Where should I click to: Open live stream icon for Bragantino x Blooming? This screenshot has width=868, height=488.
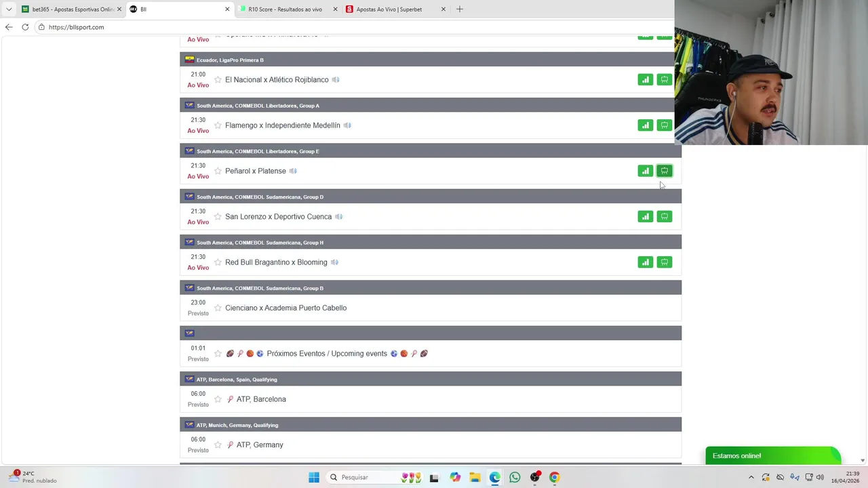tap(664, 262)
